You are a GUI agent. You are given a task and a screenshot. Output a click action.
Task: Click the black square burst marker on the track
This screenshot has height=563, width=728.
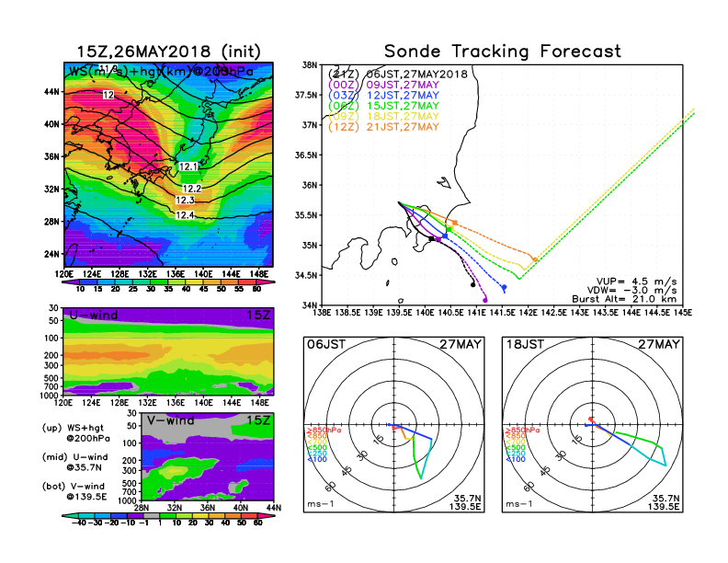pyautogui.click(x=431, y=239)
